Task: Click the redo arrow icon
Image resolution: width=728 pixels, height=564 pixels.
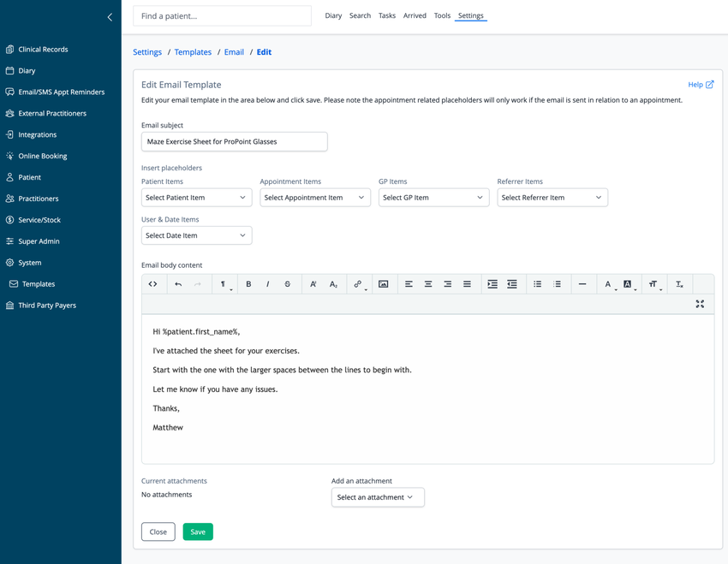Action: coord(198,284)
